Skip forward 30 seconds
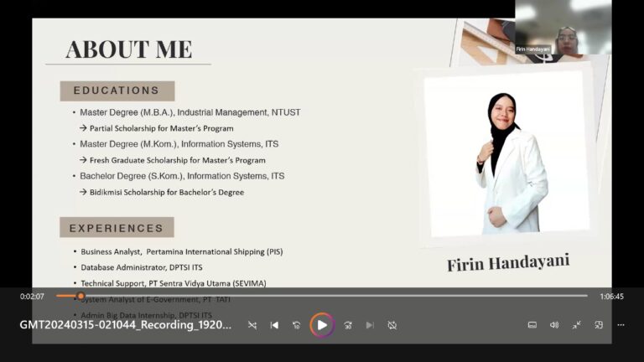This screenshot has height=362, width=644. [x=348, y=325]
